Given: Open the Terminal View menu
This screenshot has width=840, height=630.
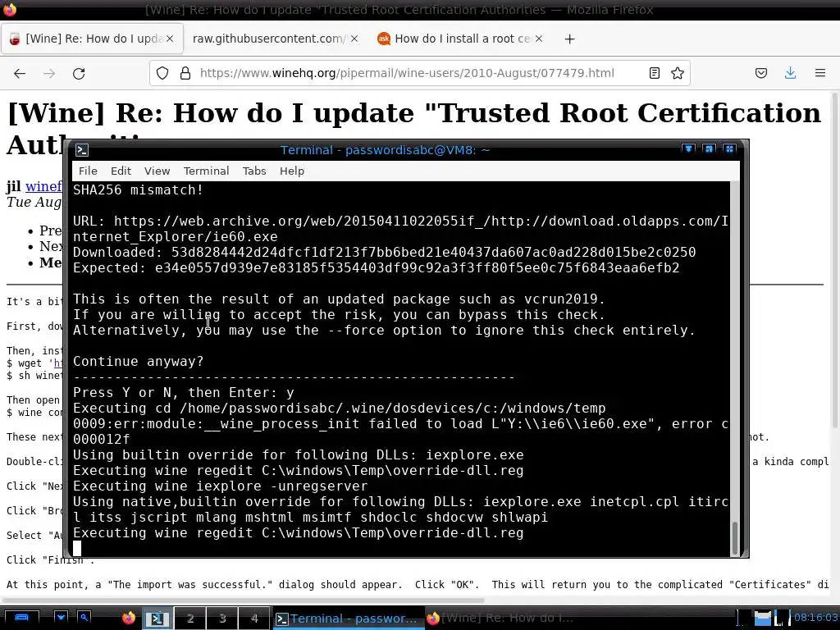Looking at the screenshot, I should [x=157, y=171].
